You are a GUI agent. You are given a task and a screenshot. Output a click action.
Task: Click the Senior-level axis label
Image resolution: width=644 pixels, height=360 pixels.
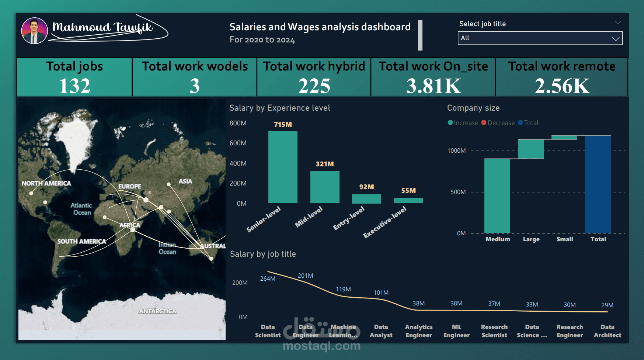click(x=264, y=219)
